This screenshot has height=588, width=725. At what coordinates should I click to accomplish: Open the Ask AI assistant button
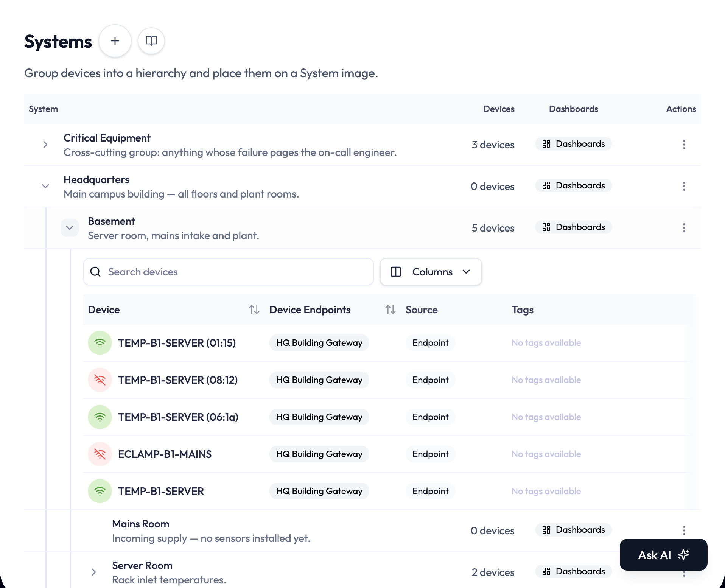[663, 555]
